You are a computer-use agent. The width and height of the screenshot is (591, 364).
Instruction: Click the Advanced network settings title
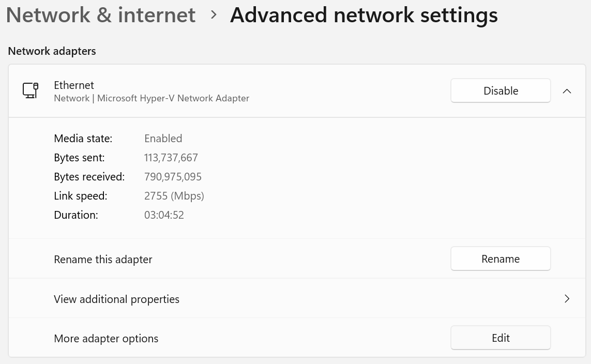point(363,15)
